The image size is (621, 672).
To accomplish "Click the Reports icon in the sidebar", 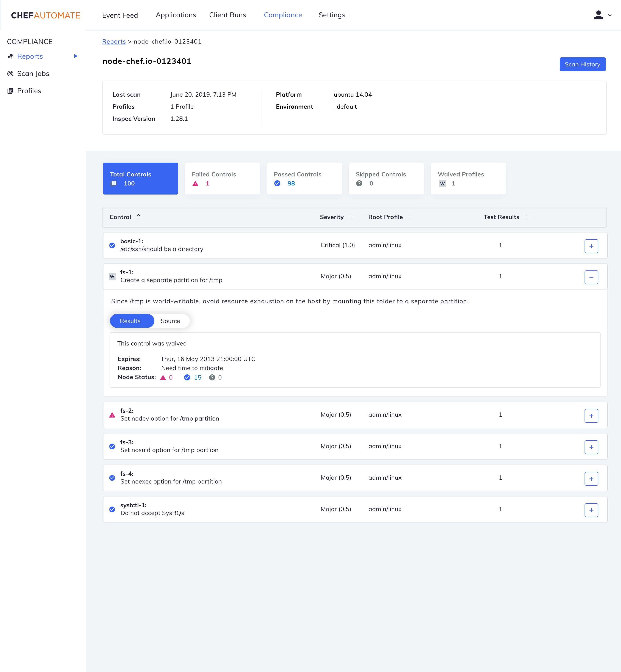I will point(10,56).
